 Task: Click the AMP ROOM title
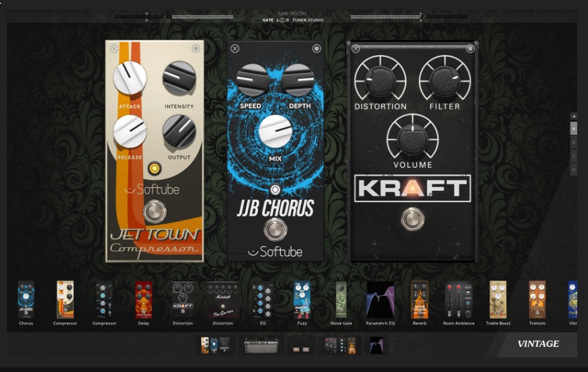coord(291,14)
